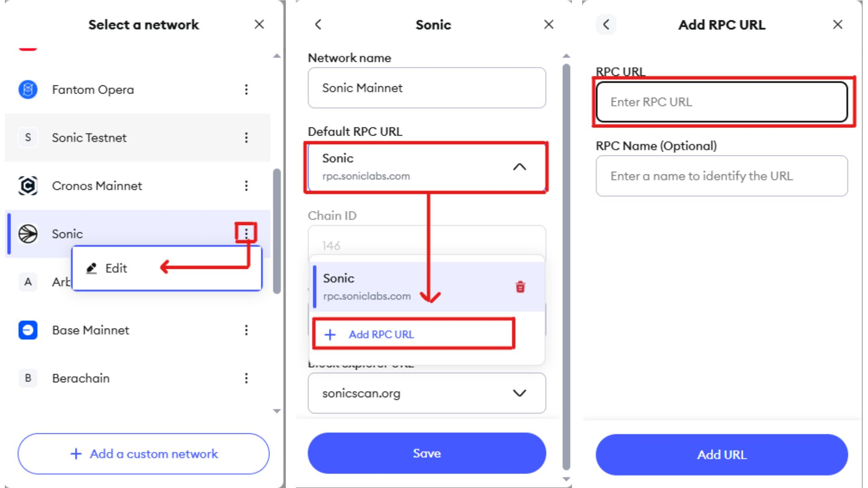The image size is (868, 488).
Task: Go back from the Sonic edit panel
Action: pos(318,24)
